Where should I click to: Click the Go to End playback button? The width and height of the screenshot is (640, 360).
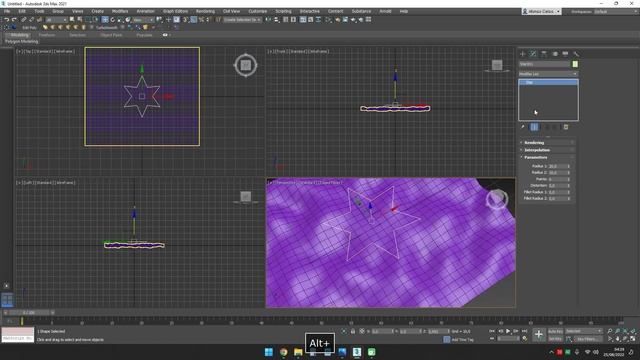pyautogui.click(x=524, y=331)
